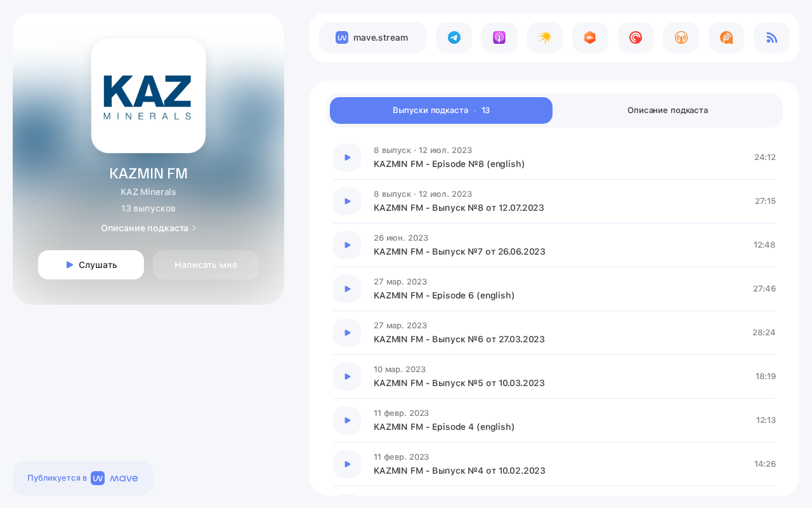Play Episode 6 (english)
Viewport: 812px width, 508px height.
(x=347, y=289)
